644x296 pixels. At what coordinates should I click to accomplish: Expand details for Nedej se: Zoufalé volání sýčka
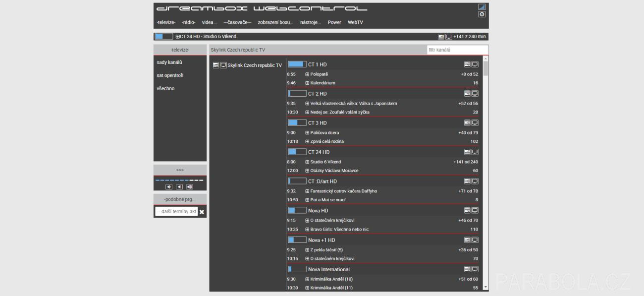click(x=307, y=113)
